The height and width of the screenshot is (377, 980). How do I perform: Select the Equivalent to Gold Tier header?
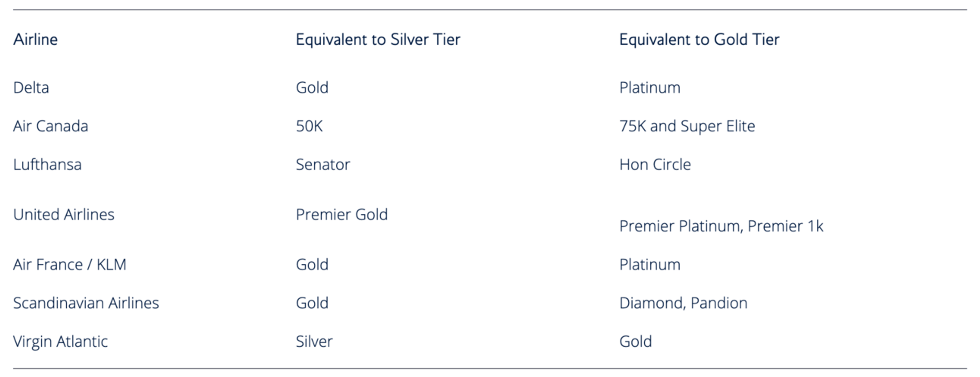[699, 40]
